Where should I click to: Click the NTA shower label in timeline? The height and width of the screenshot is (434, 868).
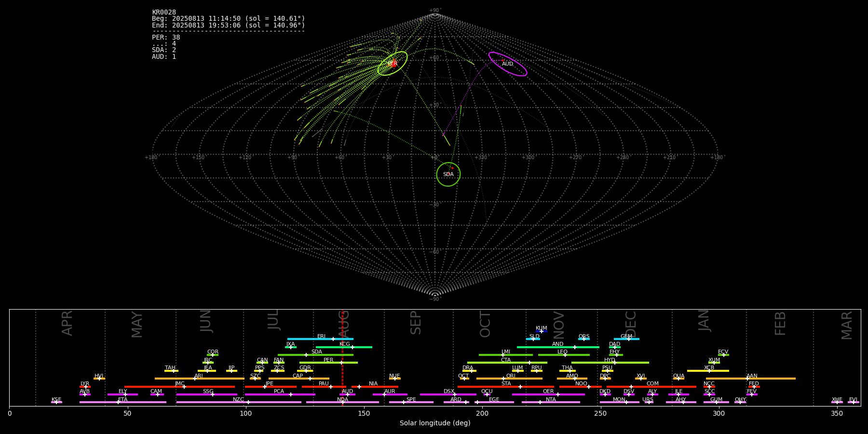[x=551, y=400]
